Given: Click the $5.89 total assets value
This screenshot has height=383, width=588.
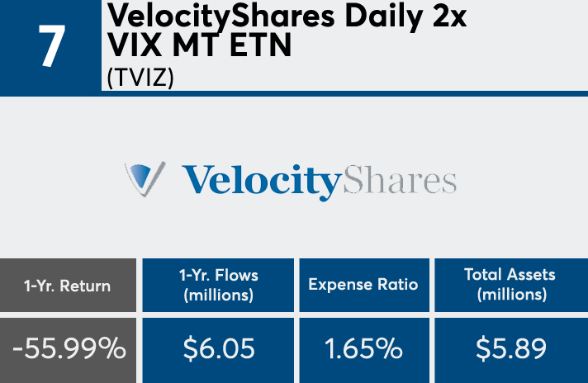Looking at the screenshot, I should (x=510, y=348).
